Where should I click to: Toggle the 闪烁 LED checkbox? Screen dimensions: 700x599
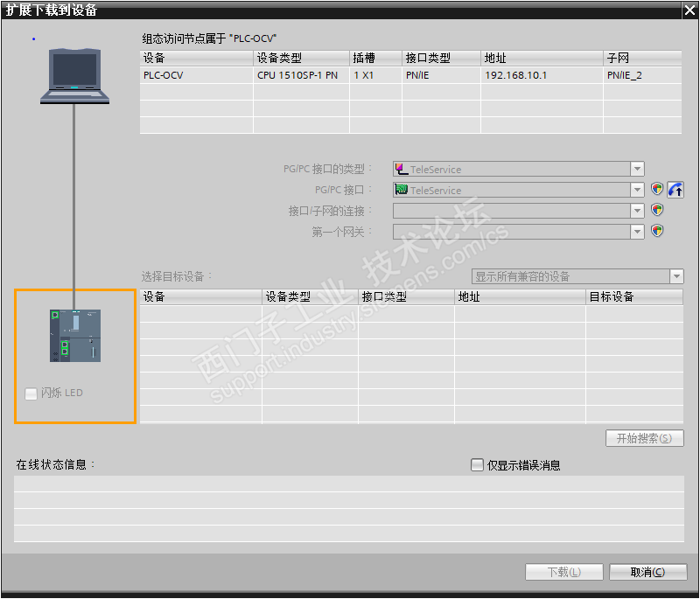coord(31,394)
